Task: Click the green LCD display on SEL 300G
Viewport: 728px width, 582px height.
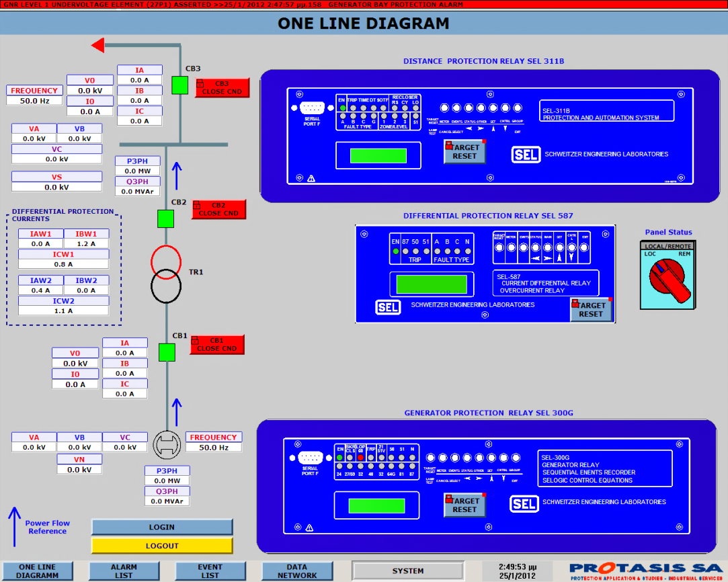Action: 376,505
